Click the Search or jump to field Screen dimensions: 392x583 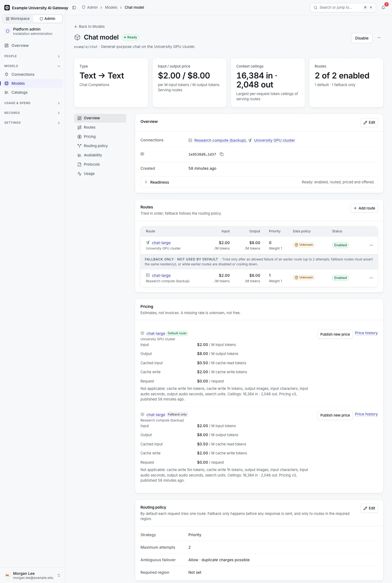point(343,8)
